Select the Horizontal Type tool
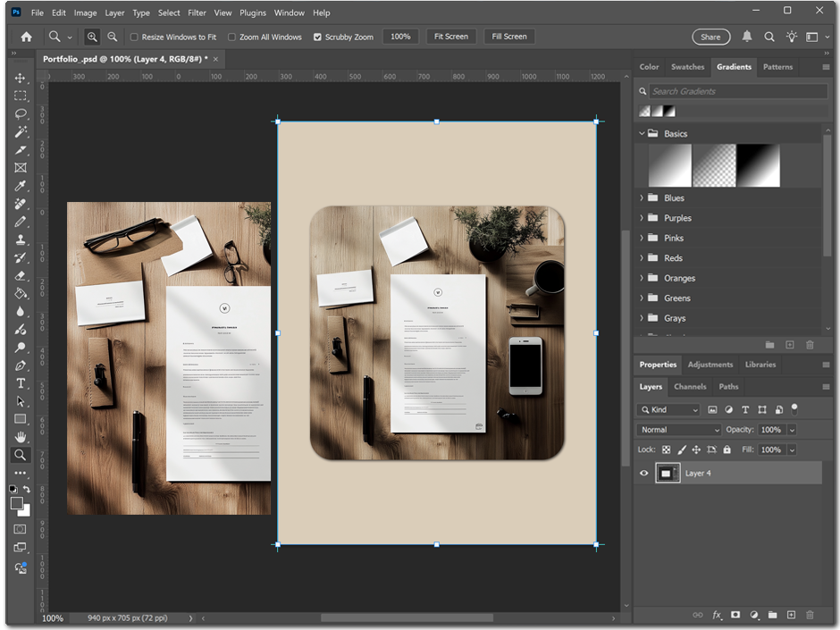Viewport: 840px width, 630px height. tap(20, 383)
